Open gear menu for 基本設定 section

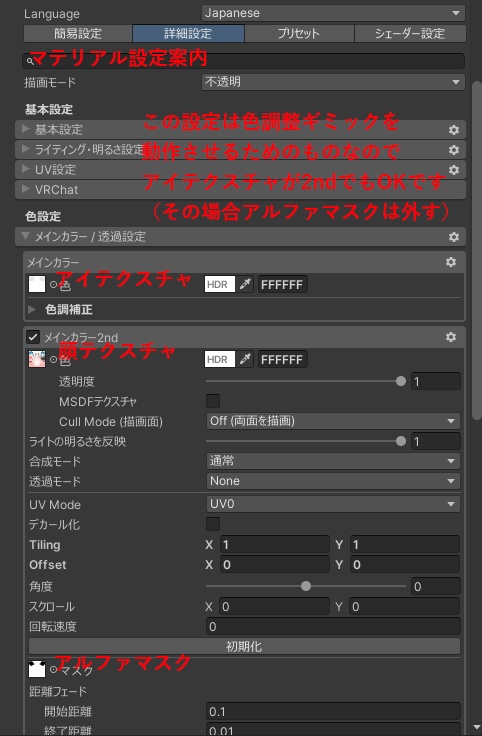pyautogui.click(x=453, y=130)
